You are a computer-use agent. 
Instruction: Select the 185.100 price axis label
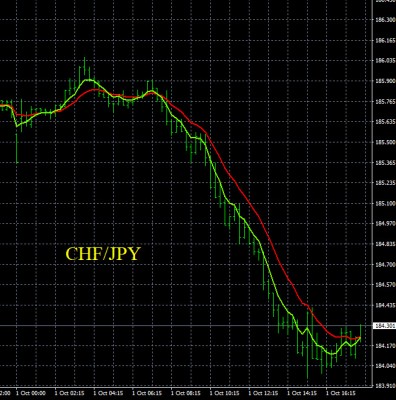point(385,203)
